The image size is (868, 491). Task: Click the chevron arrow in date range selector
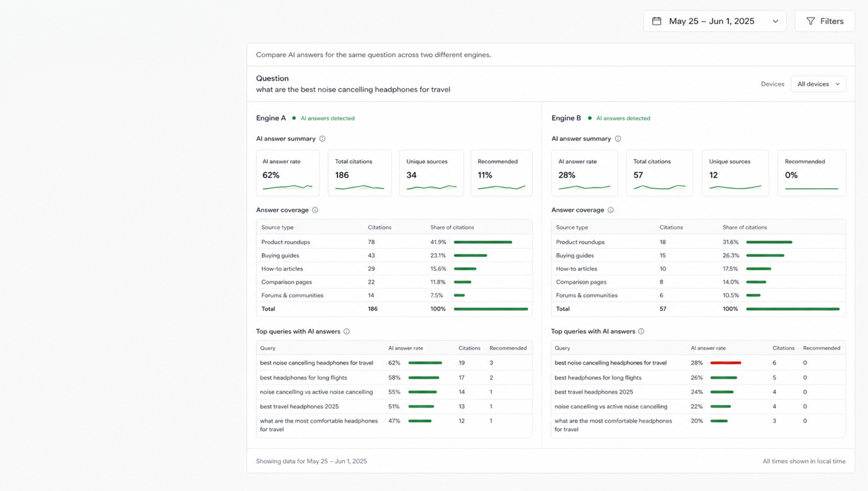775,21
